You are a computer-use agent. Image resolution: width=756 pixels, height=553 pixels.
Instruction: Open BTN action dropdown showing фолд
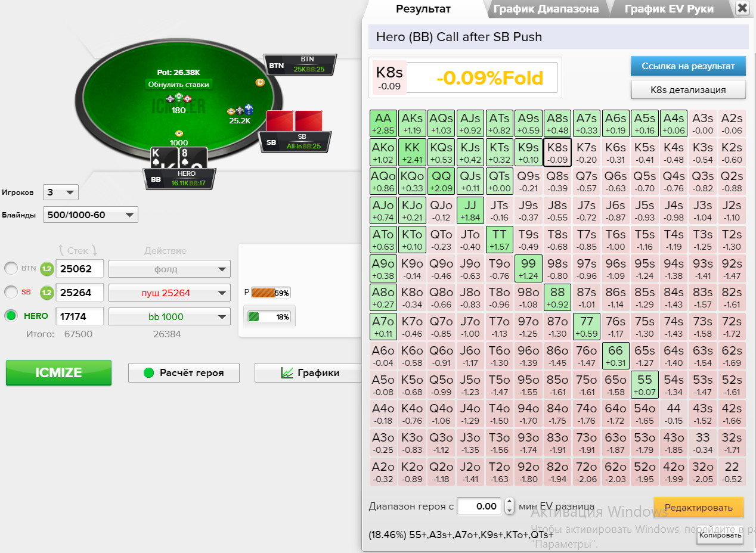tap(169, 269)
